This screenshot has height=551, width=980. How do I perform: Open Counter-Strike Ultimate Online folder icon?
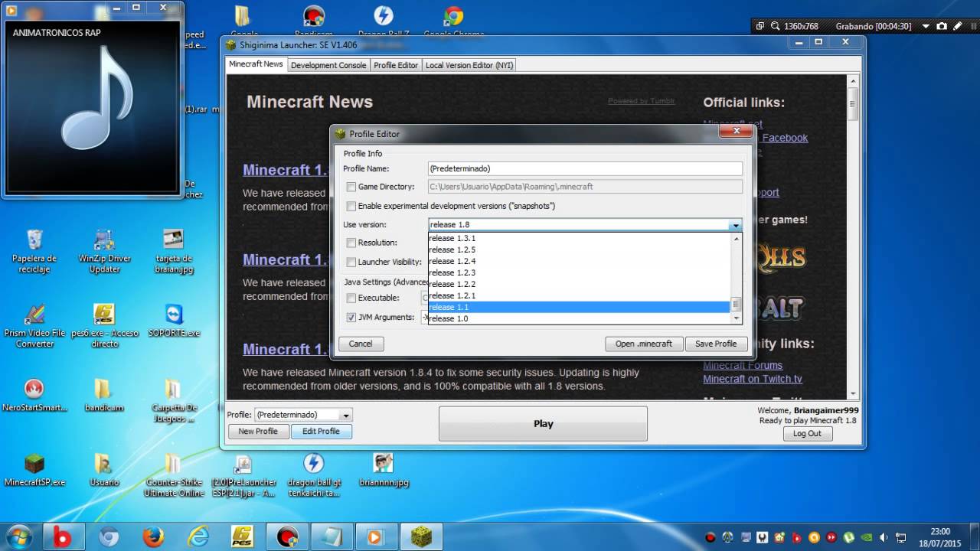point(173,475)
